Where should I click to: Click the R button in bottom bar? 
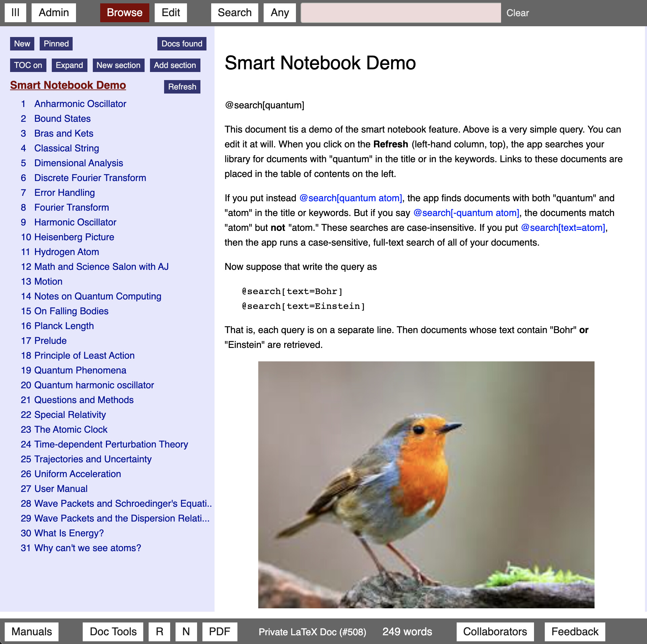tap(159, 632)
